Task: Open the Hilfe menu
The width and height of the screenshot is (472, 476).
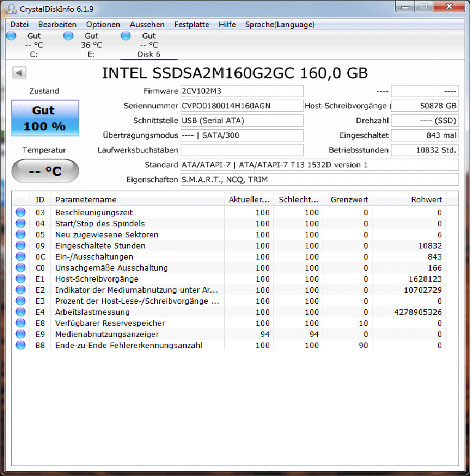Action: pos(227,25)
